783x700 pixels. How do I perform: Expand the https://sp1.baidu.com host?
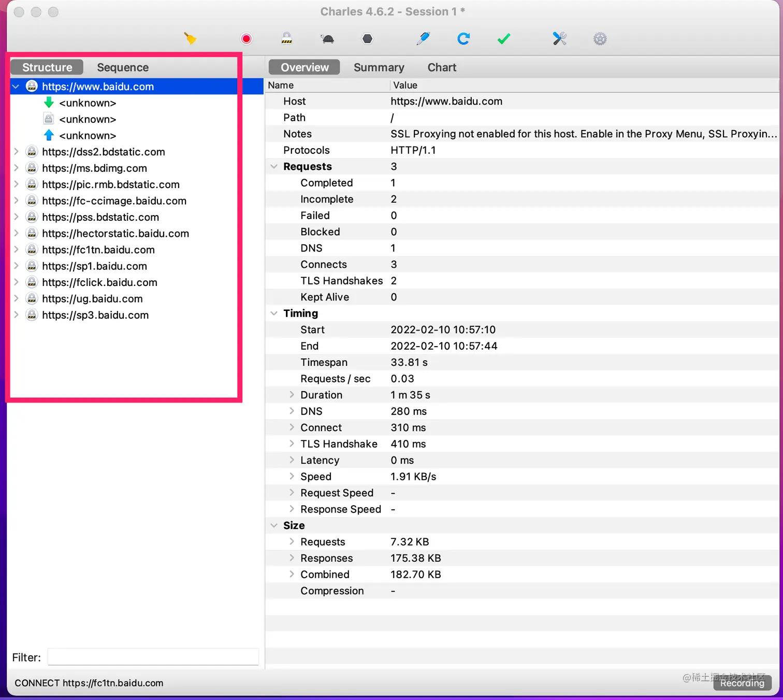point(16,266)
